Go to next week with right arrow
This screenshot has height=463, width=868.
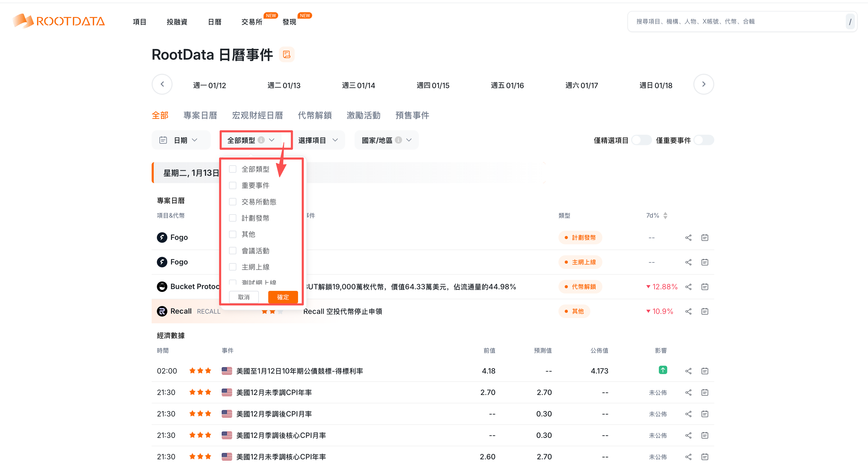click(703, 84)
